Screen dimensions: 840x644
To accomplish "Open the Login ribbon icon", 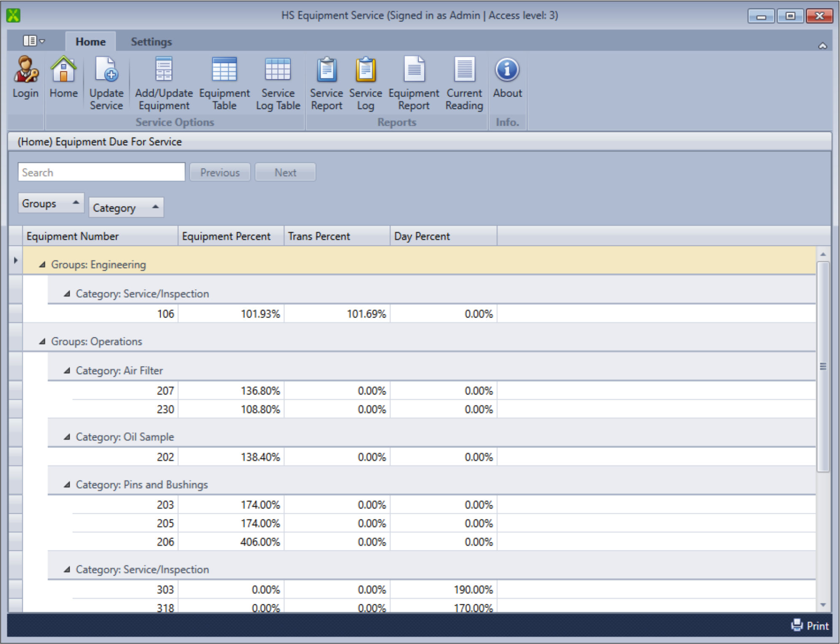I will tap(25, 78).
